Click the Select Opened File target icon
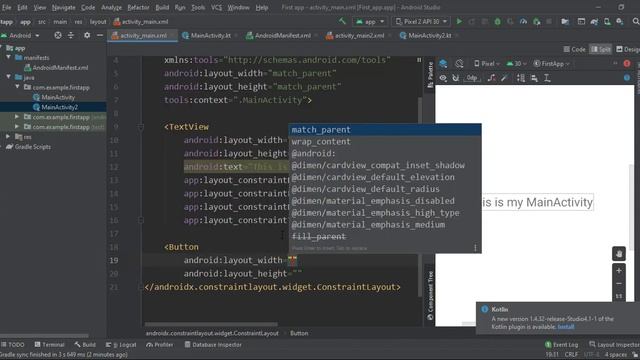The image size is (640, 360). tap(58, 36)
